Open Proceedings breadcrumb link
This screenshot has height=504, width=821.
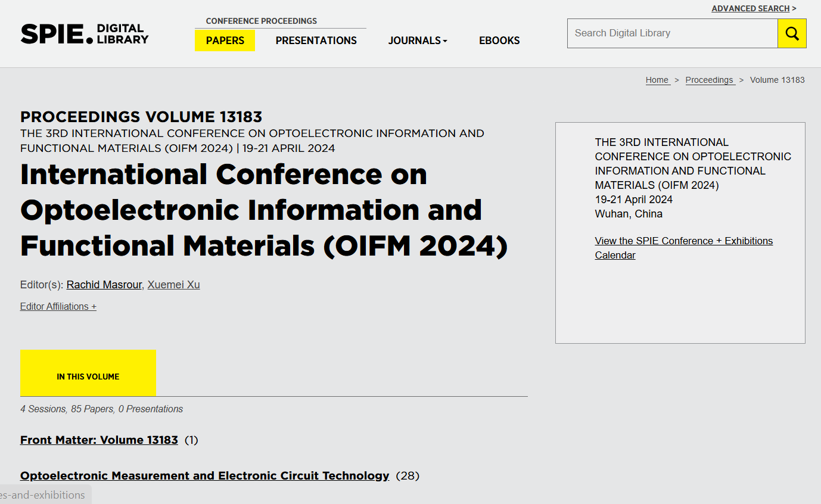click(x=709, y=80)
